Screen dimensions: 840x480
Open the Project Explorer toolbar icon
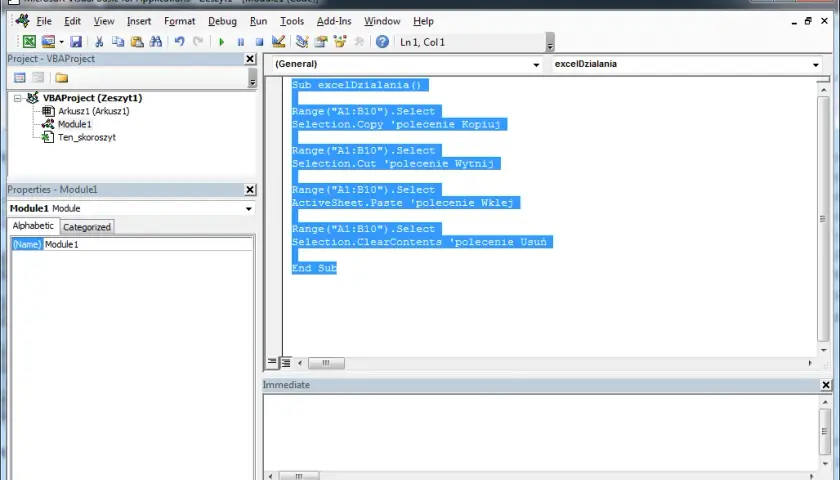pos(302,42)
